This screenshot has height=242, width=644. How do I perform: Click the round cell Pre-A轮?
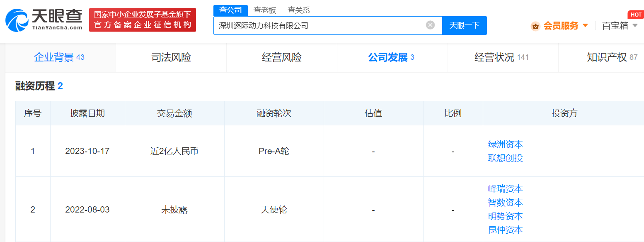pos(274,151)
